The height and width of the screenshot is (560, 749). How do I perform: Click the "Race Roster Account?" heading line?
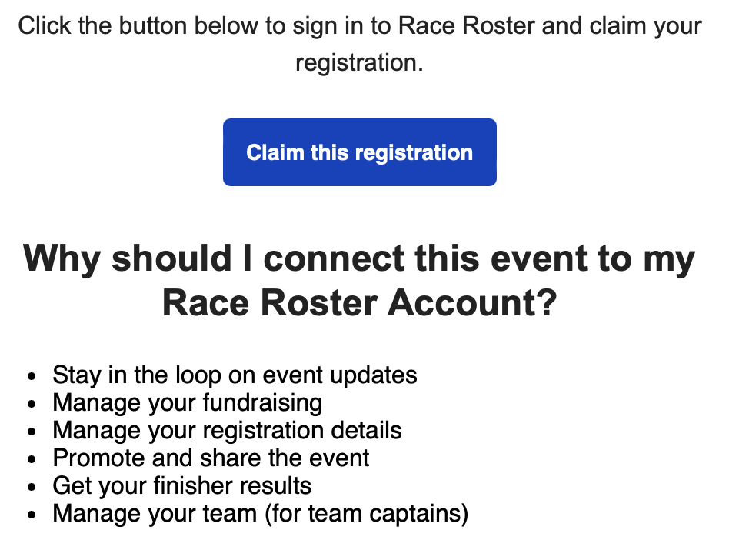tap(359, 303)
